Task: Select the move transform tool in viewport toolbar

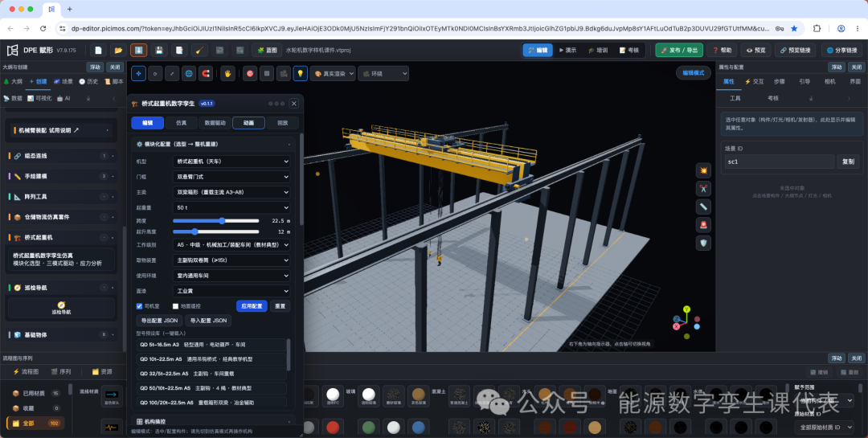Action: [138, 73]
